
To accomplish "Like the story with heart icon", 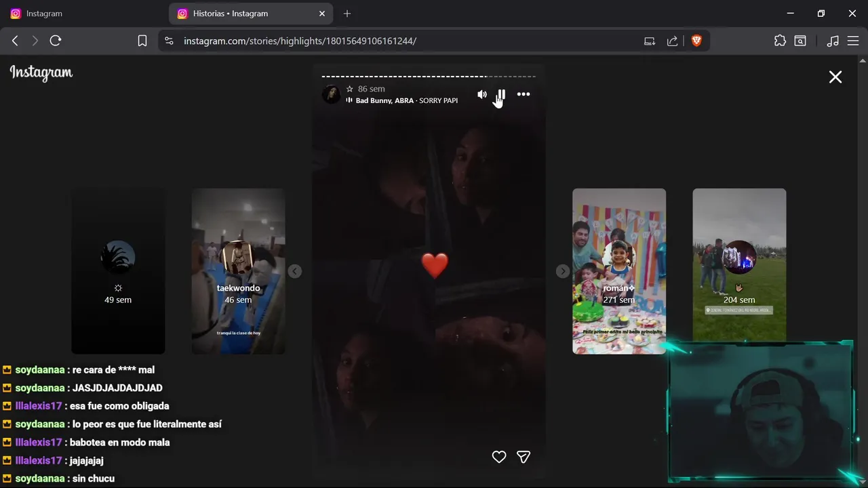I will [499, 457].
